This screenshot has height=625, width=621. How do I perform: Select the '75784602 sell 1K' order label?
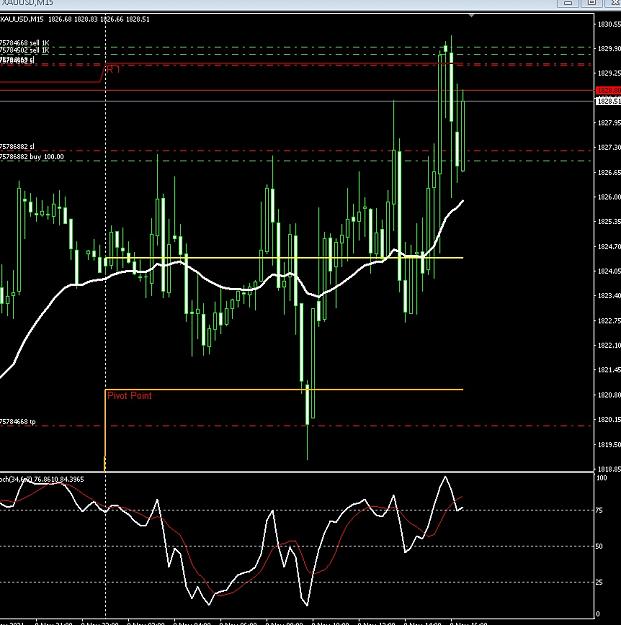pyautogui.click(x=24, y=50)
